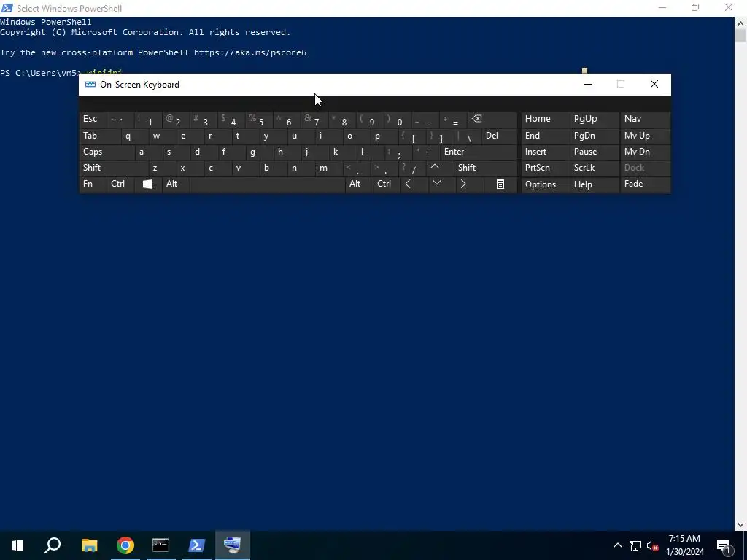Image resolution: width=747 pixels, height=560 pixels.
Task: Open PowerShell window system menu icon
Action: [x=7, y=8]
